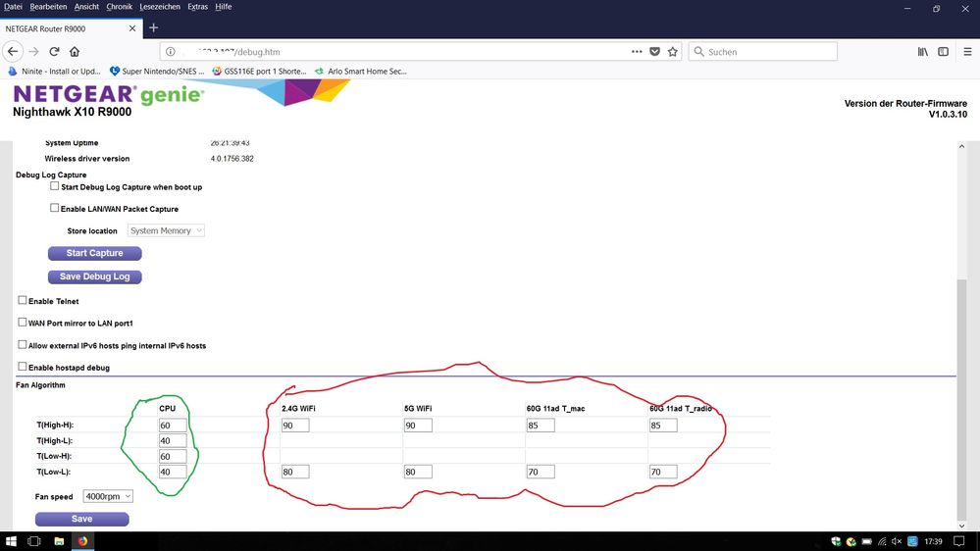
Task: Open the Extras menu
Action: coord(197,7)
